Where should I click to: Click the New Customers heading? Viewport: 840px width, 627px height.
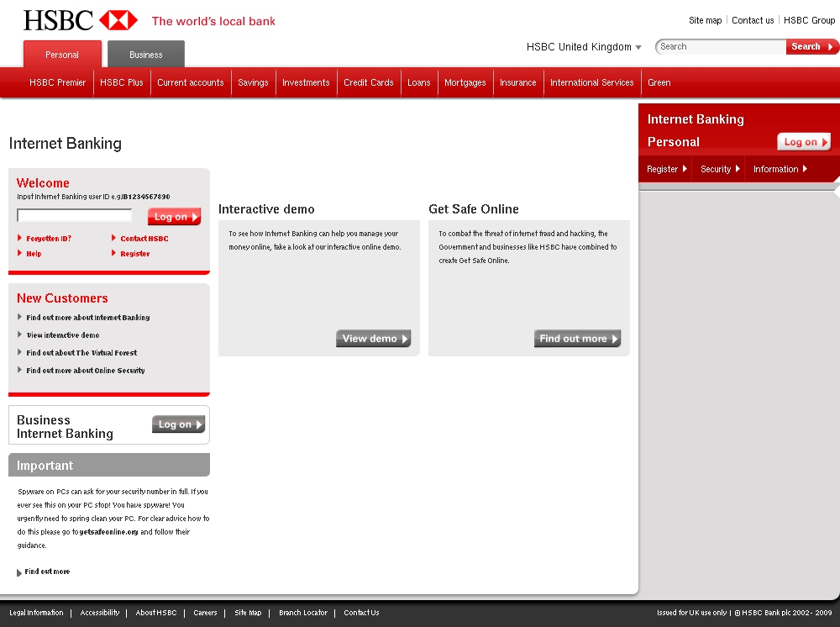click(62, 298)
